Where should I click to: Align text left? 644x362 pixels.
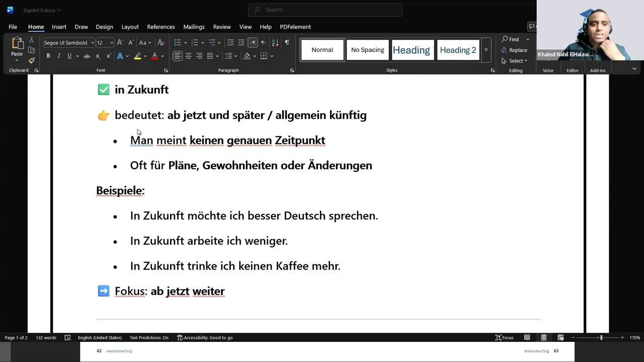178,56
